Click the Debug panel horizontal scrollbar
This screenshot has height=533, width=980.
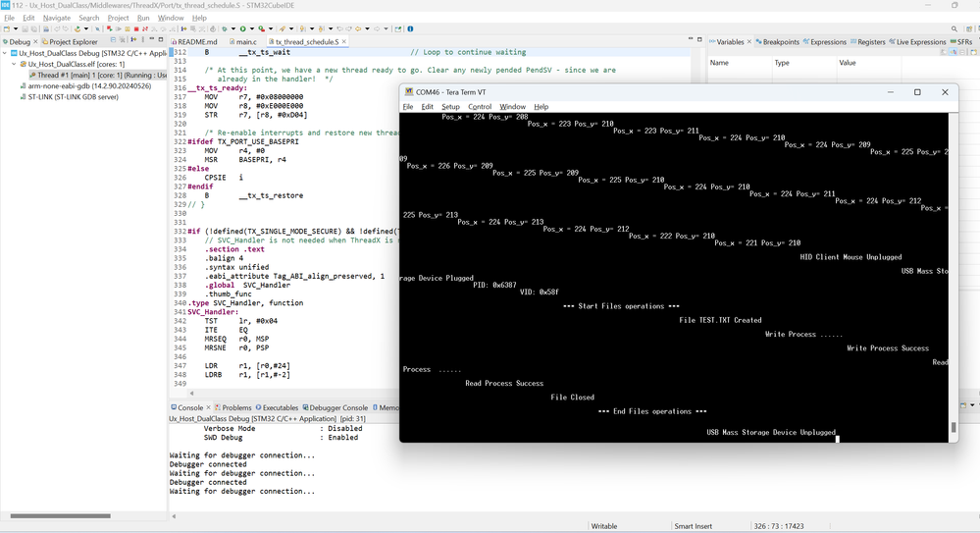(61, 515)
